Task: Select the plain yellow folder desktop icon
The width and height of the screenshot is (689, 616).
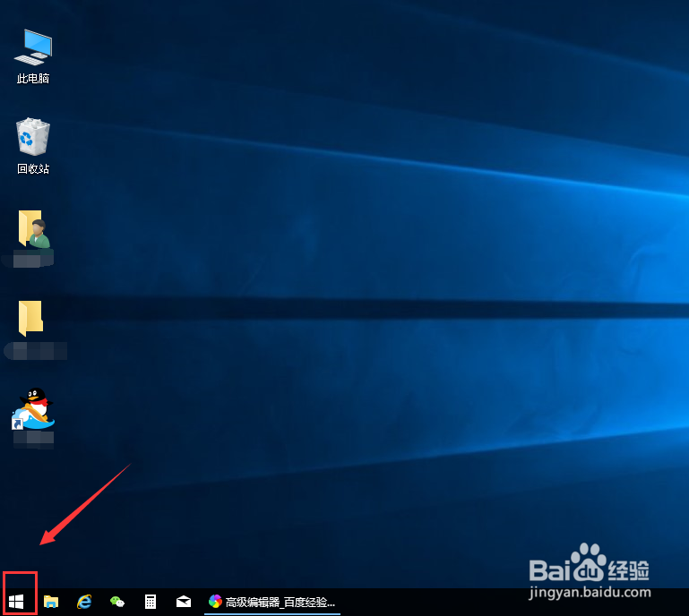Action: [30, 318]
